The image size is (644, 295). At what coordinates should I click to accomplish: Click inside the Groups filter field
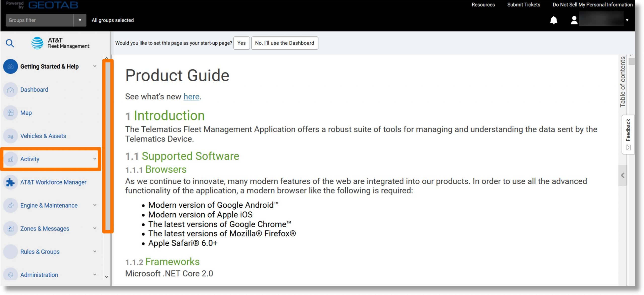(39, 20)
